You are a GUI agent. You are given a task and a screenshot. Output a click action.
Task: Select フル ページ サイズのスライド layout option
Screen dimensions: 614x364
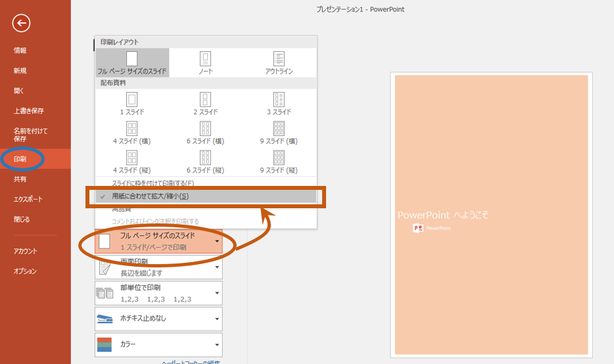click(x=132, y=62)
